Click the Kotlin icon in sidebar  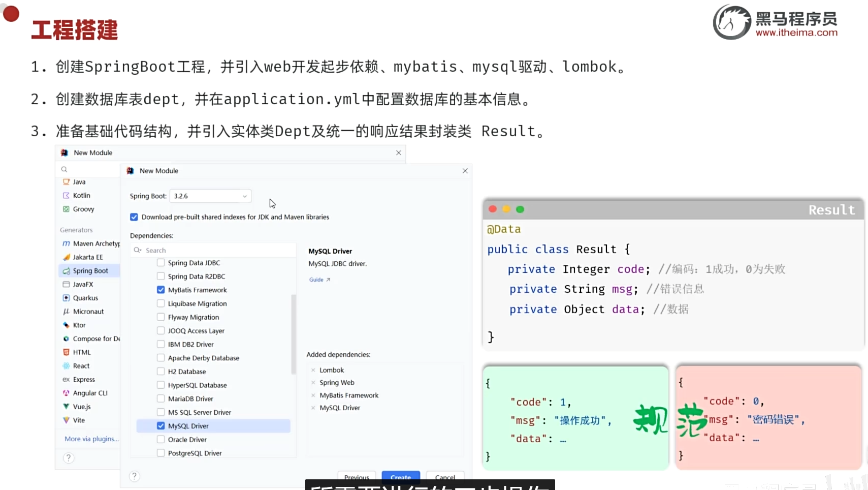click(66, 196)
